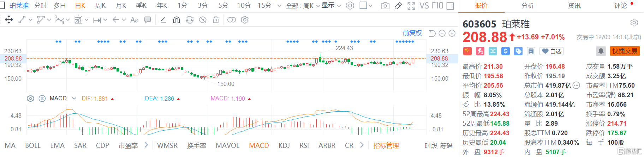The image size is (644, 157).
Task: Remove MACD indicator with X icon
Action: click(42, 99)
